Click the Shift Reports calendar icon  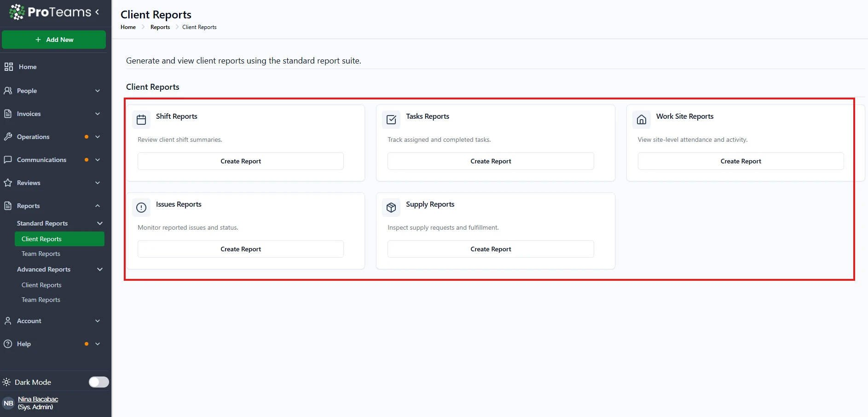[x=141, y=120]
